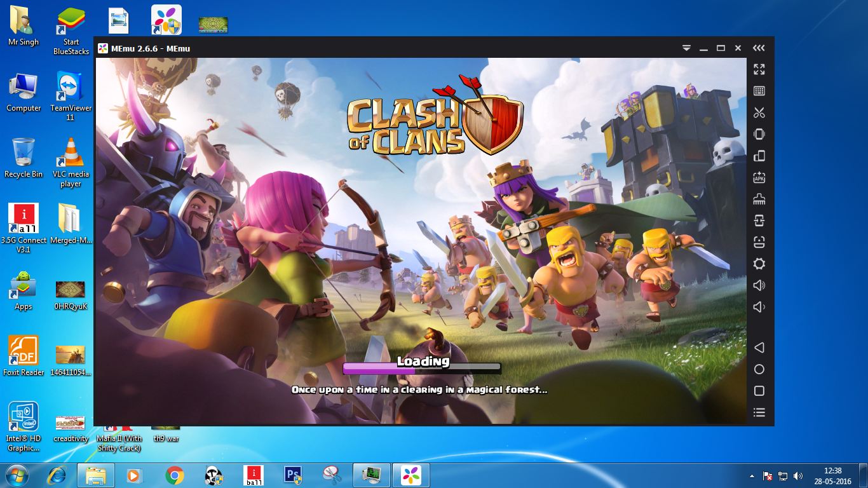Select the scissors screenshot tool
The image size is (868, 488).
759,112
